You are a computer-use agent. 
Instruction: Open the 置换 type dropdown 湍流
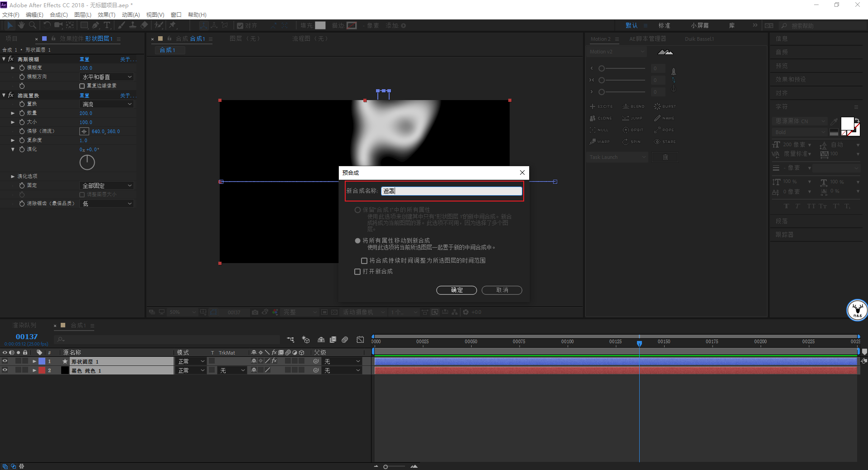tap(106, 104)
